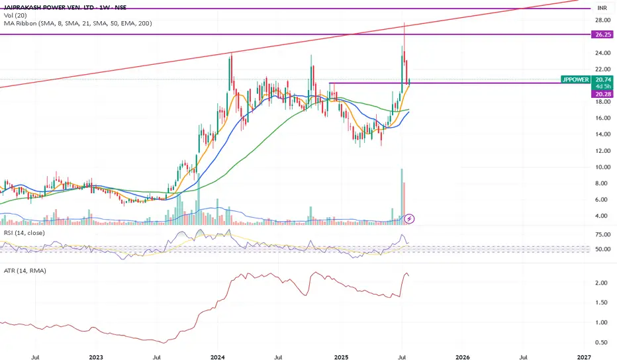
Task: Click the RSI (14, close) indicator label
Action: click(24, 233)
